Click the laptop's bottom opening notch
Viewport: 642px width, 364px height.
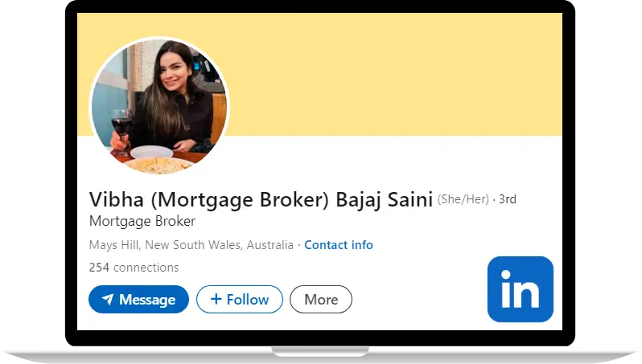(x=320, y=351)
